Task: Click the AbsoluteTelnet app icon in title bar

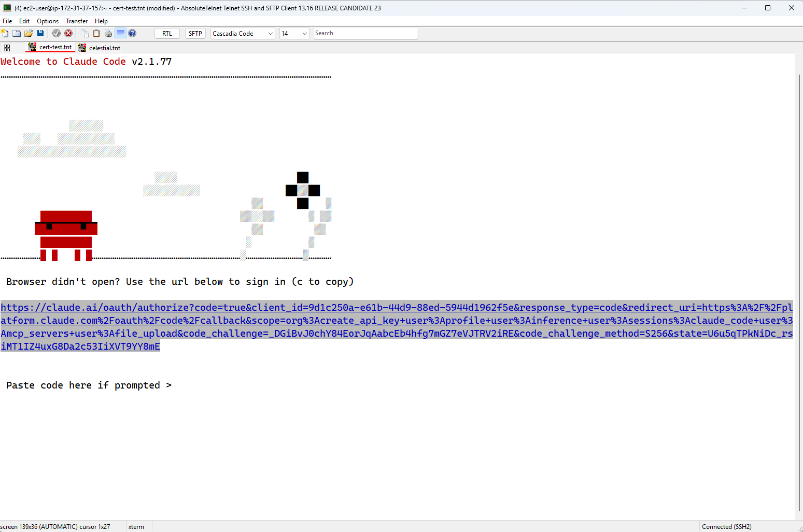Action: pos(7,8)
